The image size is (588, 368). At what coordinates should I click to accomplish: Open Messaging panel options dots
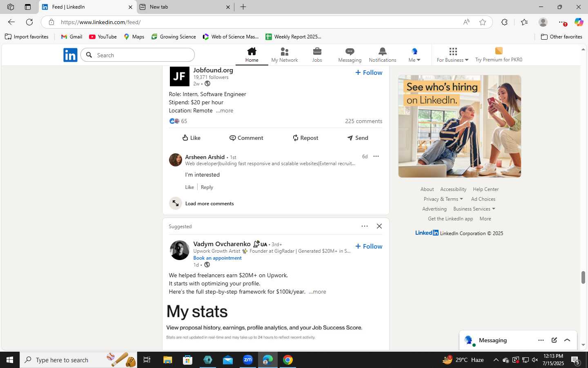point(541,340)
